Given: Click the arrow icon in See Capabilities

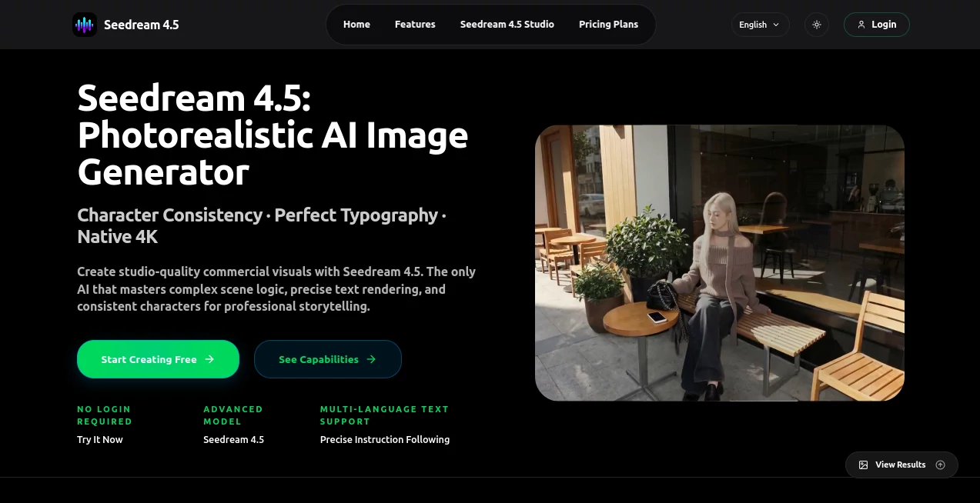Looking at the screenshot, I should (x=370, y=358).
